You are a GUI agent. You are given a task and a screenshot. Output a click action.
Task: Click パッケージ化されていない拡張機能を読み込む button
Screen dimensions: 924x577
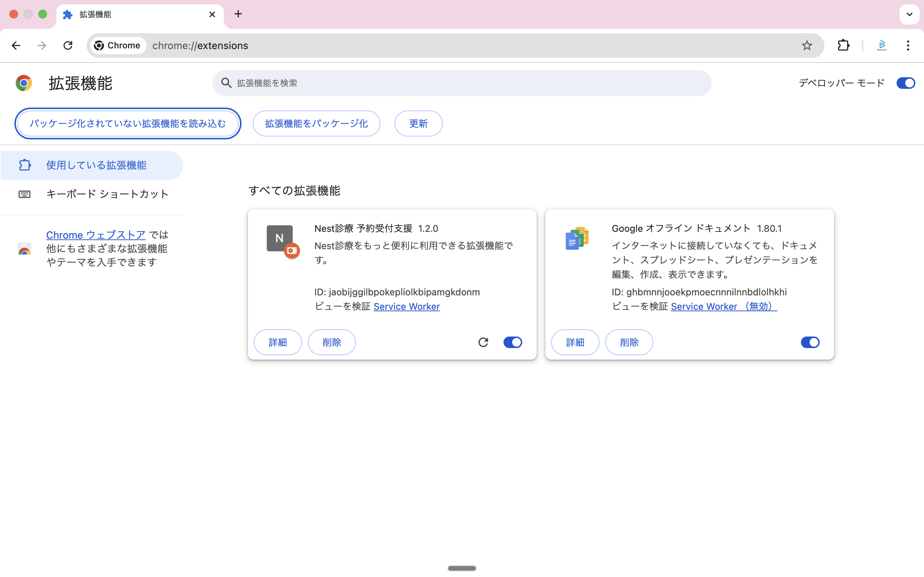(x=128, y=123)
